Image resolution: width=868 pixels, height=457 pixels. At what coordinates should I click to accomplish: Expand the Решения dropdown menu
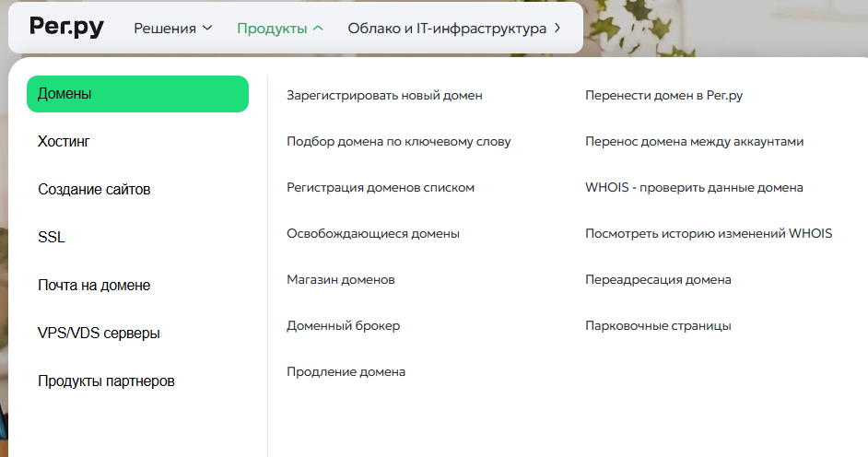coord(173,29)
